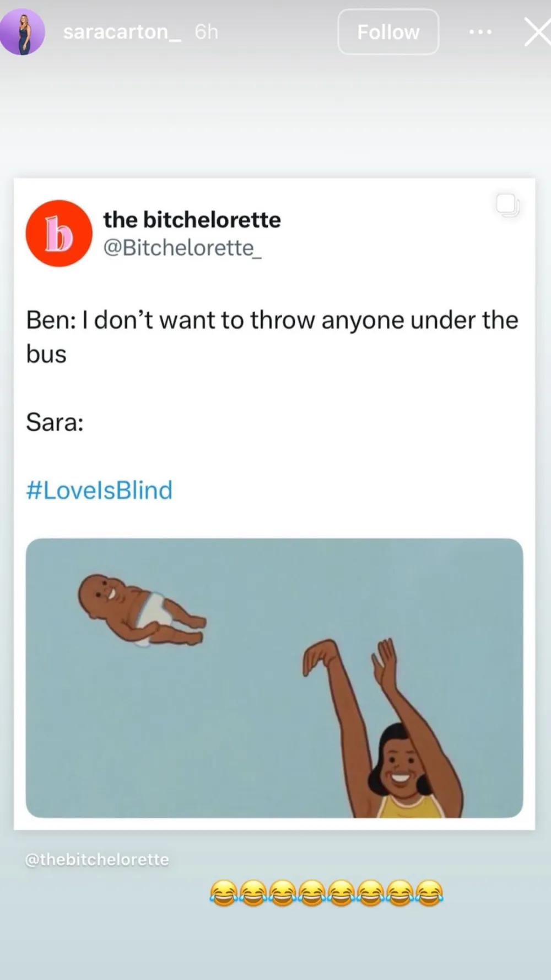The height and width of the screenshot is (980, 551).
Task: Select 'the bitchelorette' display name
Action: (x=191, y=219)
